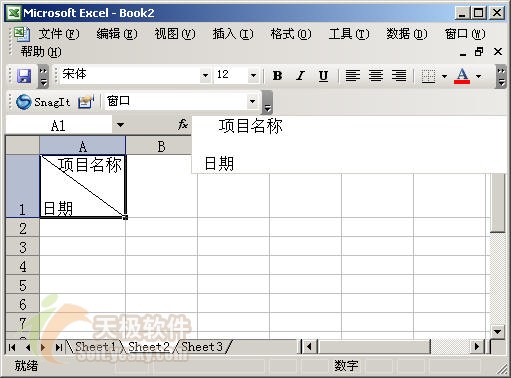The image size is (511, 378).
Task: Click vertical scrollbar down arrow
Action: coord(498,331)
